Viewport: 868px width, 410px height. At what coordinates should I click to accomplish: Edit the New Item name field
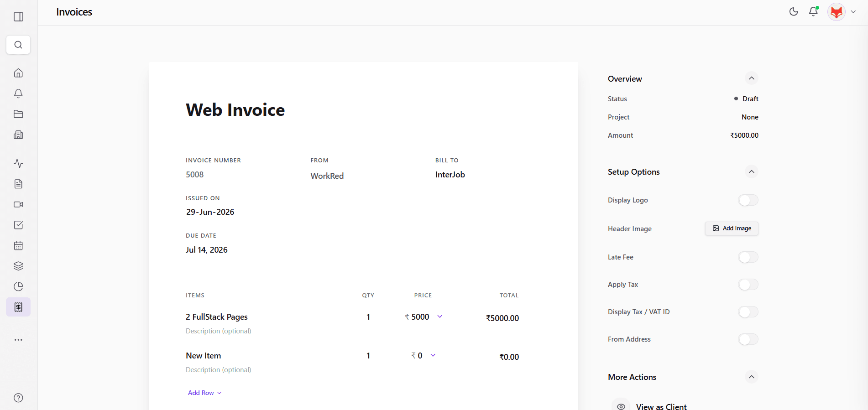click(204, 356)
